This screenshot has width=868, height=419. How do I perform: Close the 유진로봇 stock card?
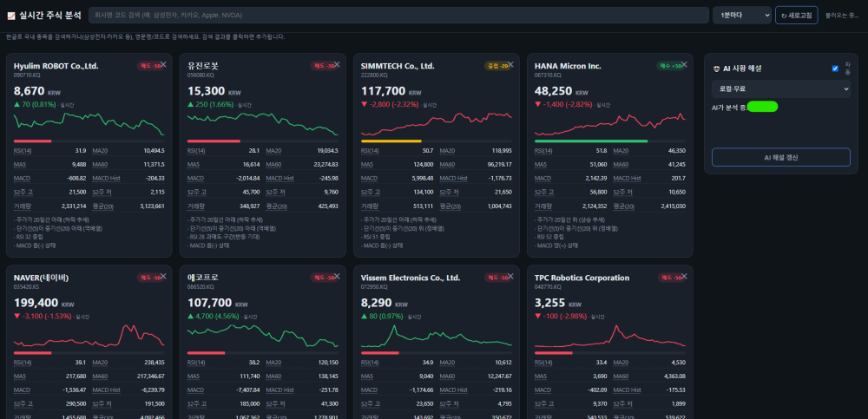pyautogui.click(x=337, y=64)
